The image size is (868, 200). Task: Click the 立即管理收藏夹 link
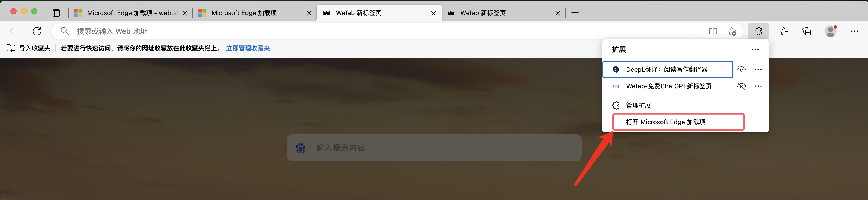(x=248, y=48)
